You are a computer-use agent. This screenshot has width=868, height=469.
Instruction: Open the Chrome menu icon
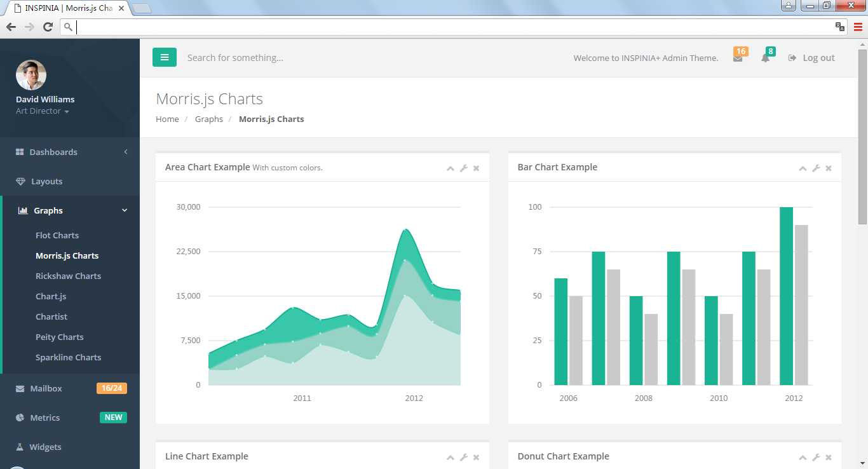tap(858, 27)
